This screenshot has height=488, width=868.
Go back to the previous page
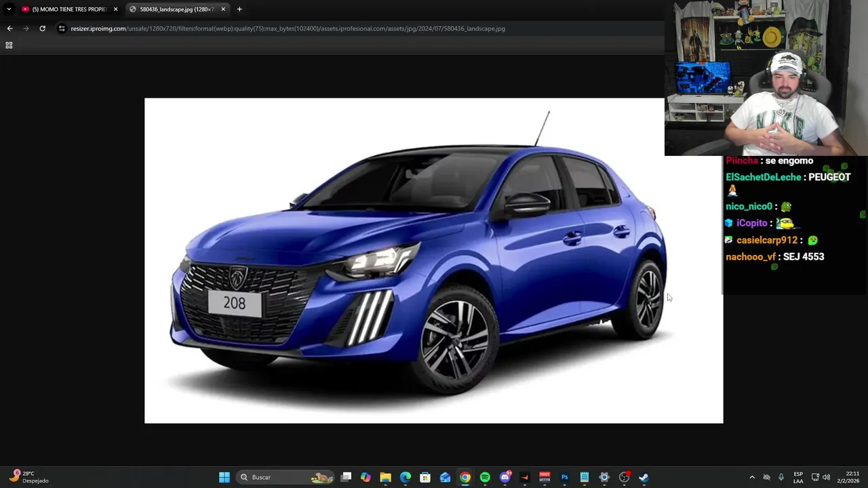[9, 28]
